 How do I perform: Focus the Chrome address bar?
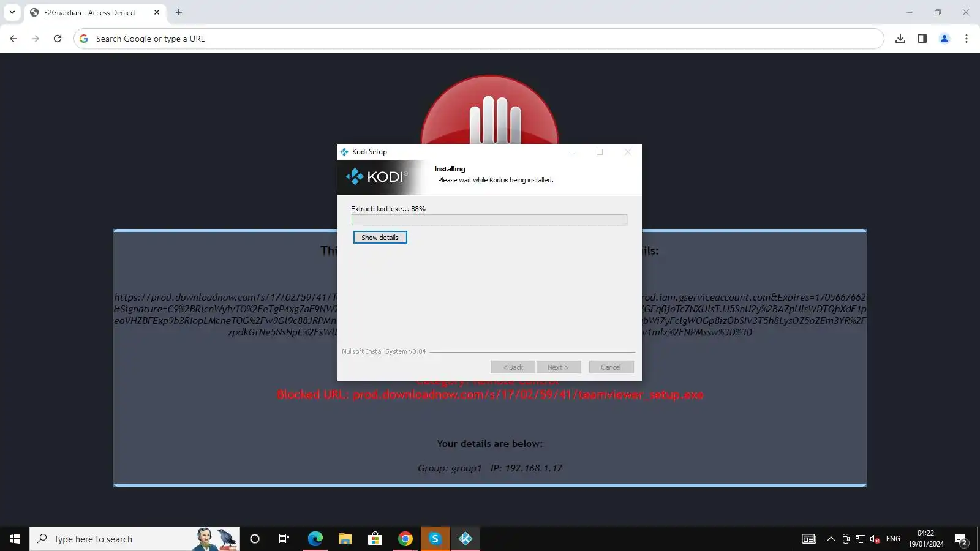[479, 39]
